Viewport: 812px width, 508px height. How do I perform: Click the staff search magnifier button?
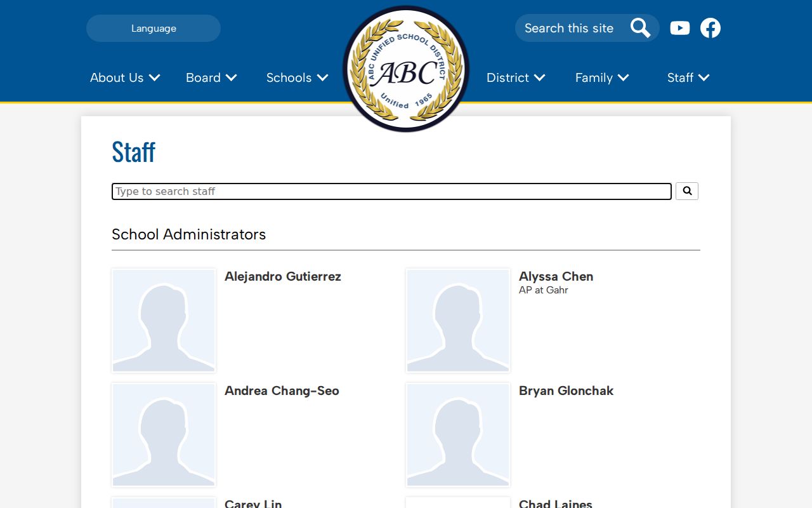pos(687,191)
